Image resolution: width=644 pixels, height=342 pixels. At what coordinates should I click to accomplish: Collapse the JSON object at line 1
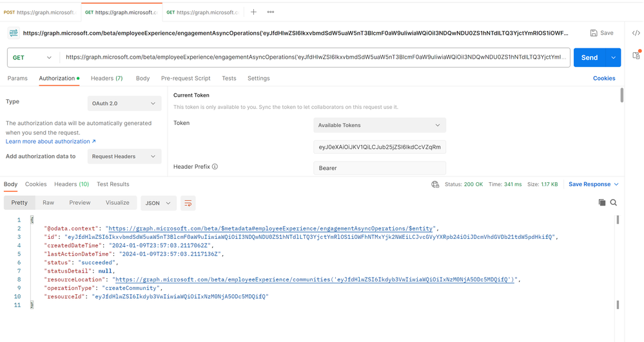[32, 220]
